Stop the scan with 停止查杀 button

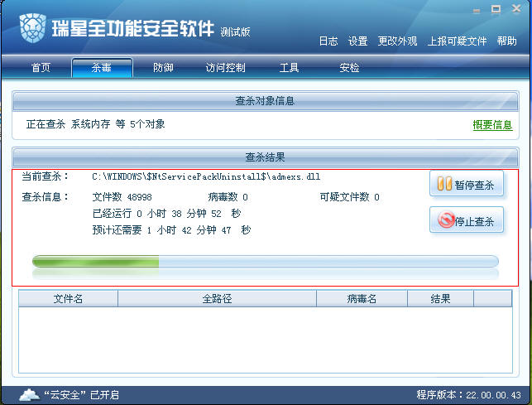466,220
